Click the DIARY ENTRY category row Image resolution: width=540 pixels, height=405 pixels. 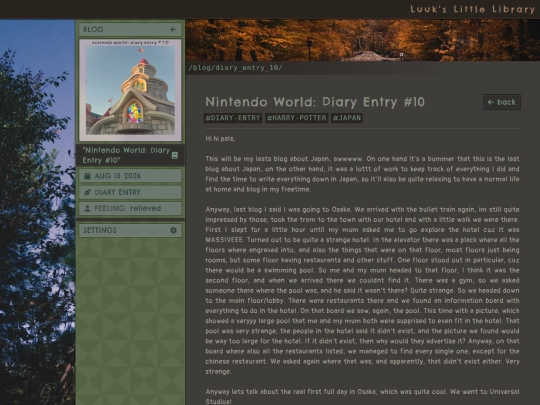(130, 192)
